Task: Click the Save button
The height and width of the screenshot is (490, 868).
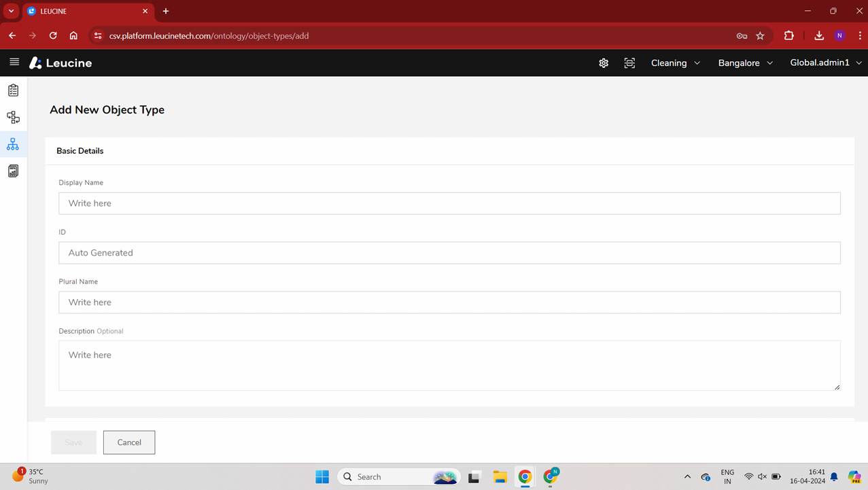Action: coord(73,442)
